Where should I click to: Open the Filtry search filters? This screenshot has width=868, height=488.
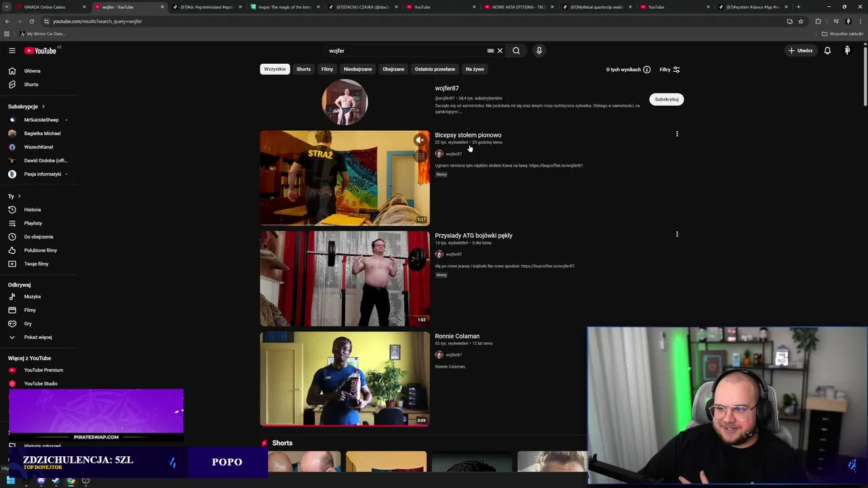coord(670,70)
